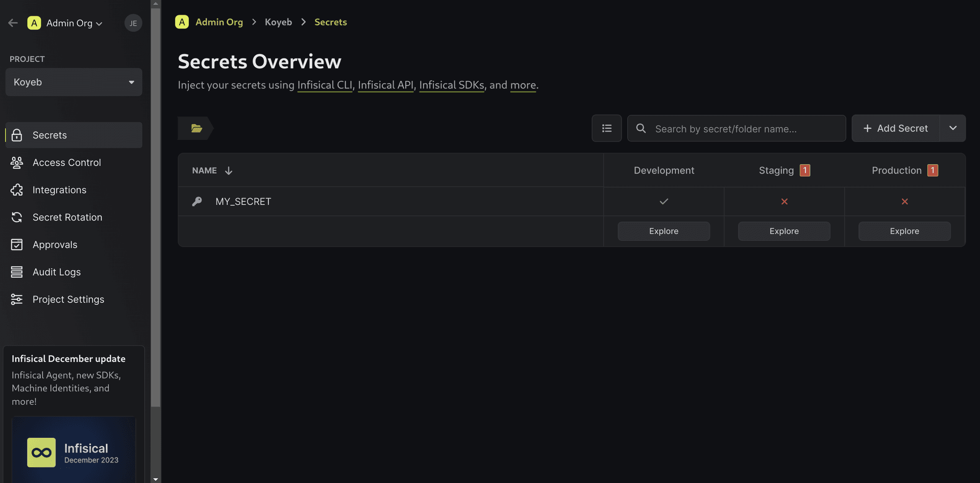980x483 pixels.
Task: Open Audit Logs via sidebar icon
Action: click(17, 272)
